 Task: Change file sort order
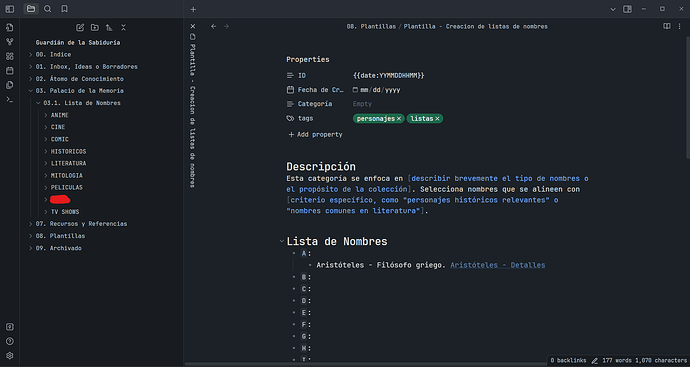109,28
